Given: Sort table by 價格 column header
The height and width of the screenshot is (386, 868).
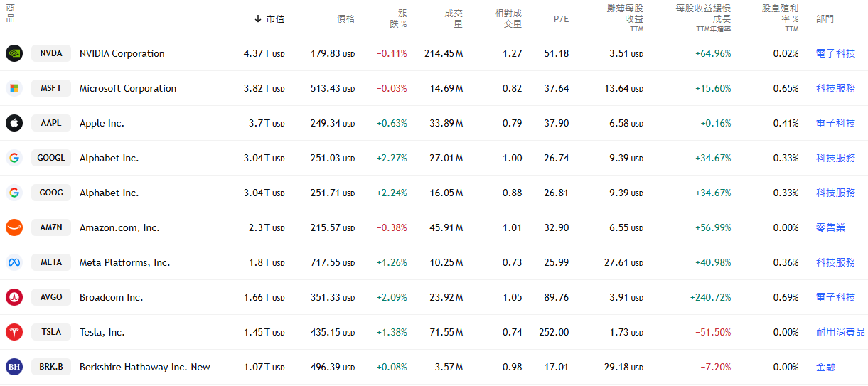Looking at the screenshot, I should pos(345,19).
